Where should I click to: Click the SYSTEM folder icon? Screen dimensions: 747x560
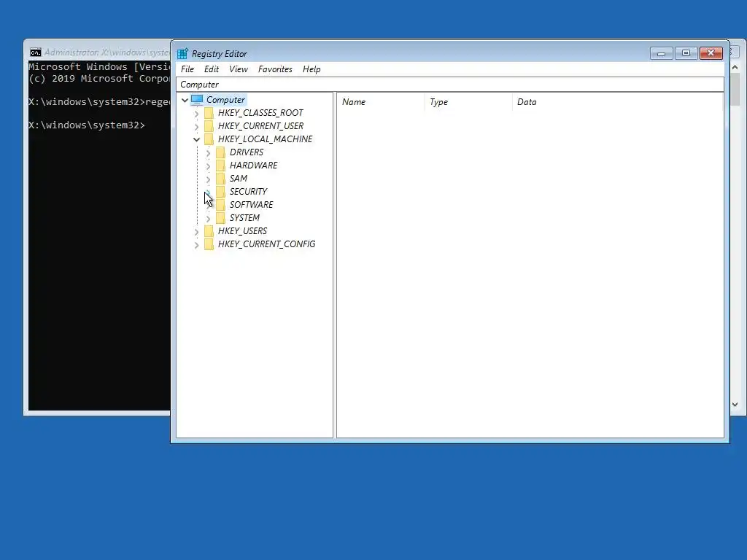(x=220, y=217)
